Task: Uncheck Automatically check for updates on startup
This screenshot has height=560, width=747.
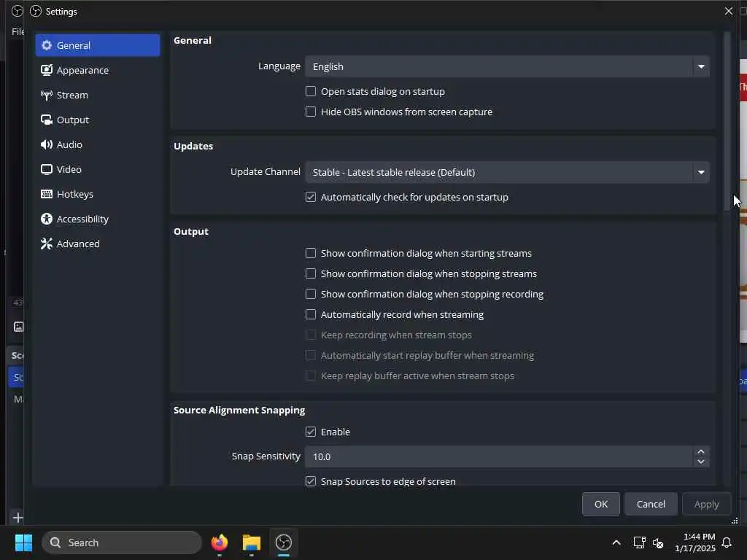Action: 311,197
